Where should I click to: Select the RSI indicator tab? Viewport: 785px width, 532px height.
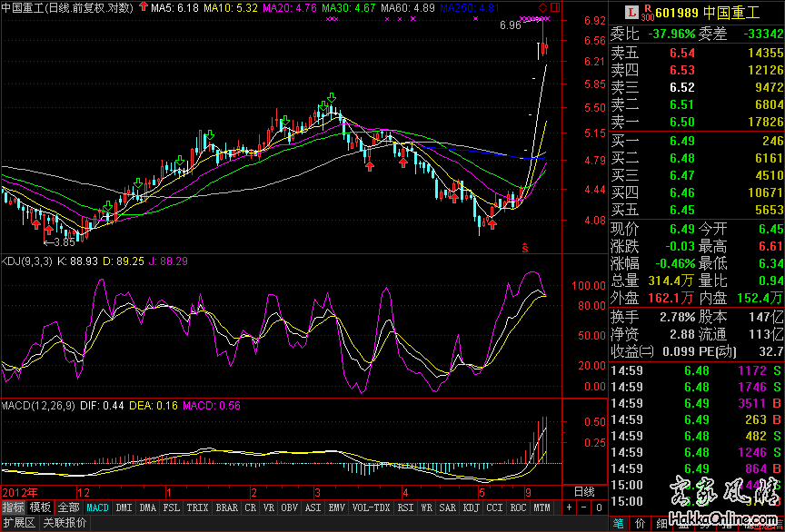point(405,507)
